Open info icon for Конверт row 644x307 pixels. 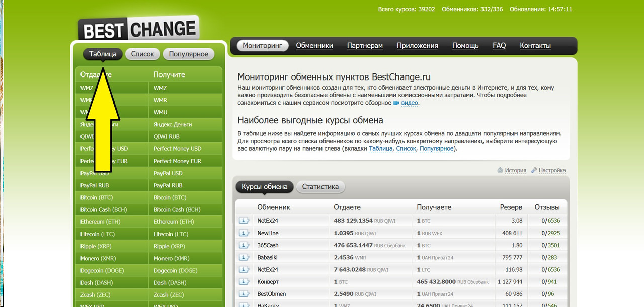coord(244,282)
